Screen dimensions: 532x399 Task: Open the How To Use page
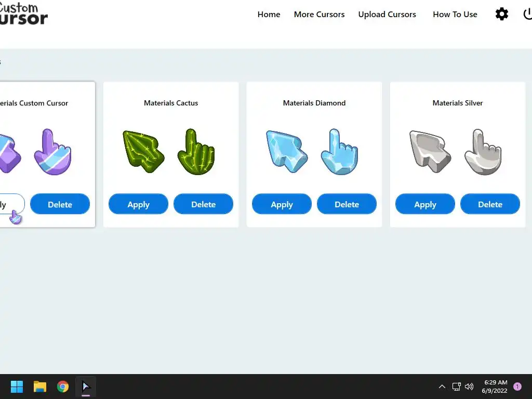tap(455, 14)
